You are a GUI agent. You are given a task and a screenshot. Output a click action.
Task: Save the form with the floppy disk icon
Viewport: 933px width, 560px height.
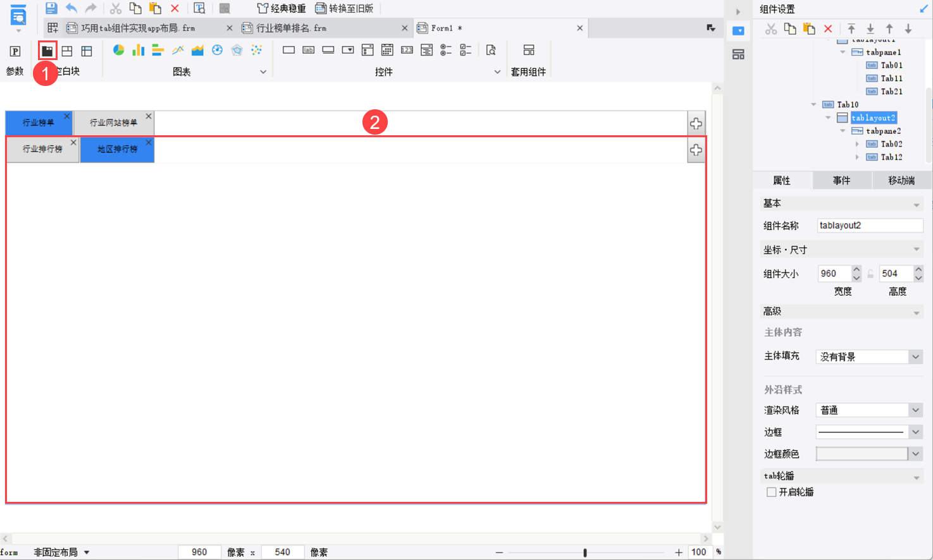(51, 8)
